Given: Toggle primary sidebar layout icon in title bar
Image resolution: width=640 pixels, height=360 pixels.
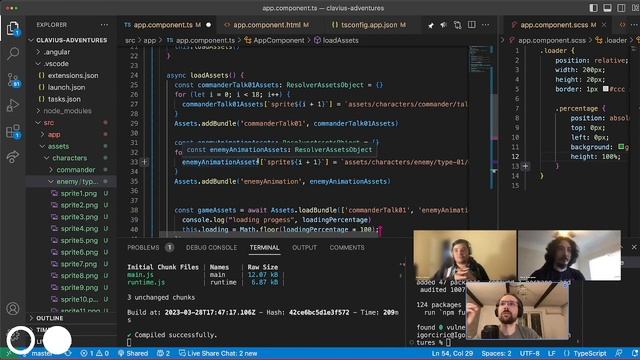Looking at the screenshot, I should 593,8.
